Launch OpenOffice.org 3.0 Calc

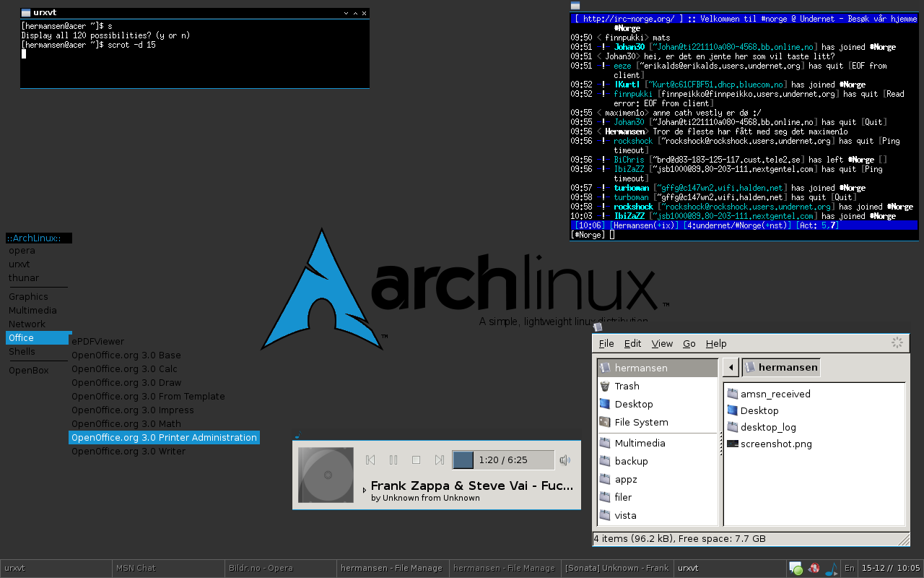pos(164,369)
